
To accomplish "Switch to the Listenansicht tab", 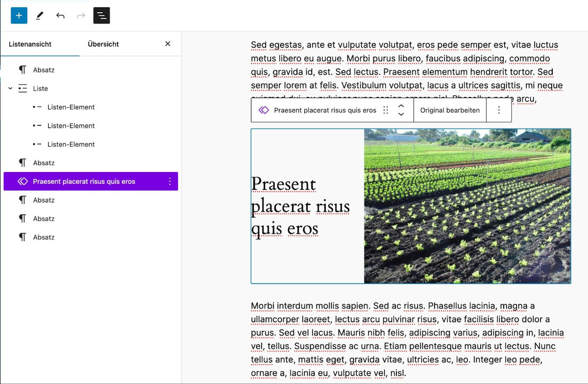I will point(30,44).
